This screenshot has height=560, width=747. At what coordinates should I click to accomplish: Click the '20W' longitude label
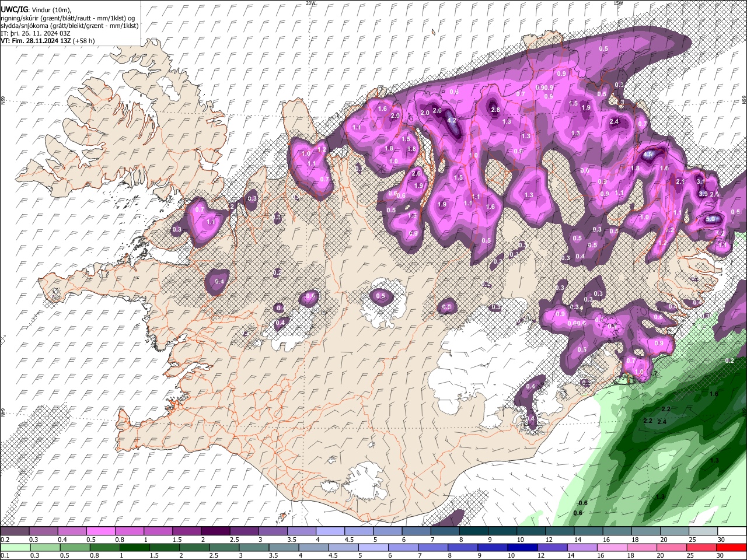coord(310,3)
